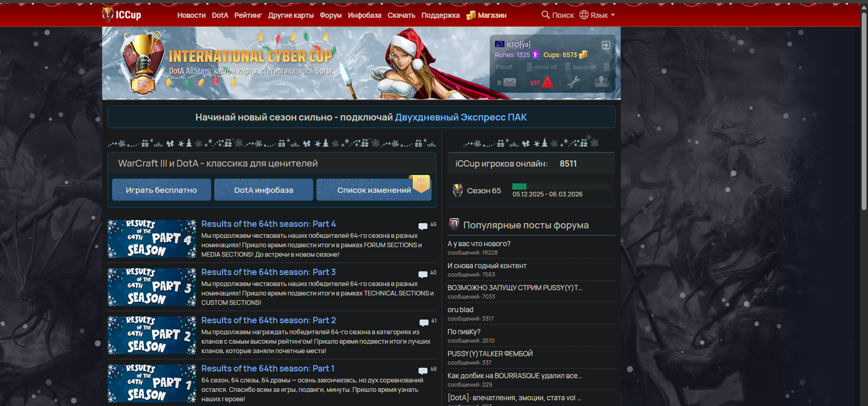Click the Поиск search text
This screenshot has width=868, height=406.
563,15
